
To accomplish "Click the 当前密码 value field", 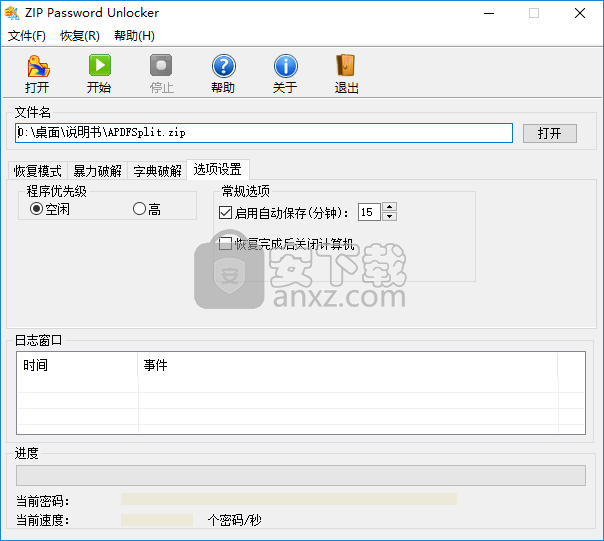I will point(289,499).
